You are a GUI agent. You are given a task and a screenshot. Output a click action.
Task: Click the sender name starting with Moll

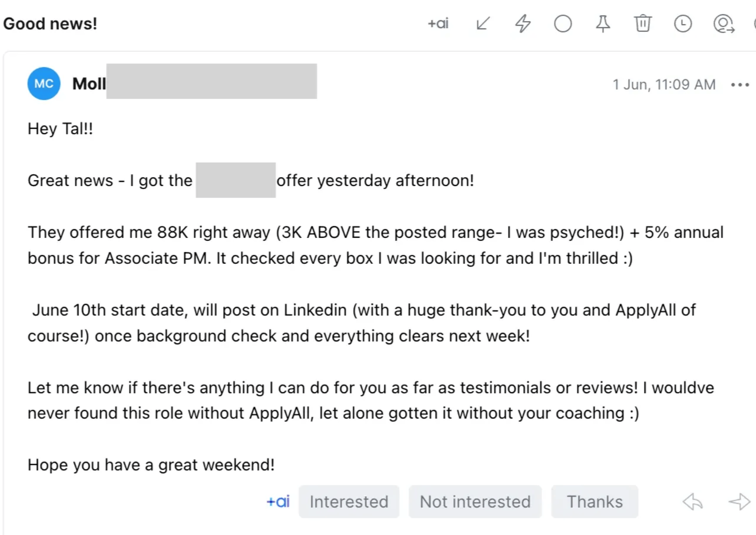click(x=89, y=84)
